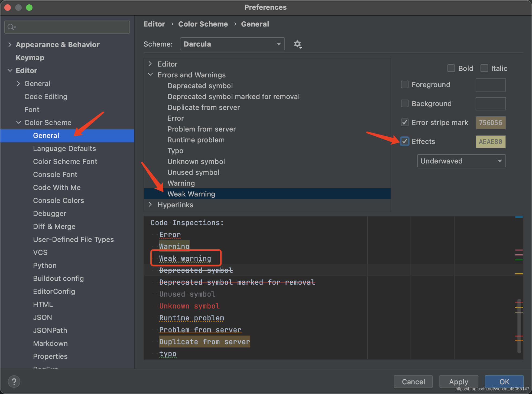The height and width of the screenshot is (394, 532).
Task: Select Language Defaults in sidebar
Action: (64, 149)
